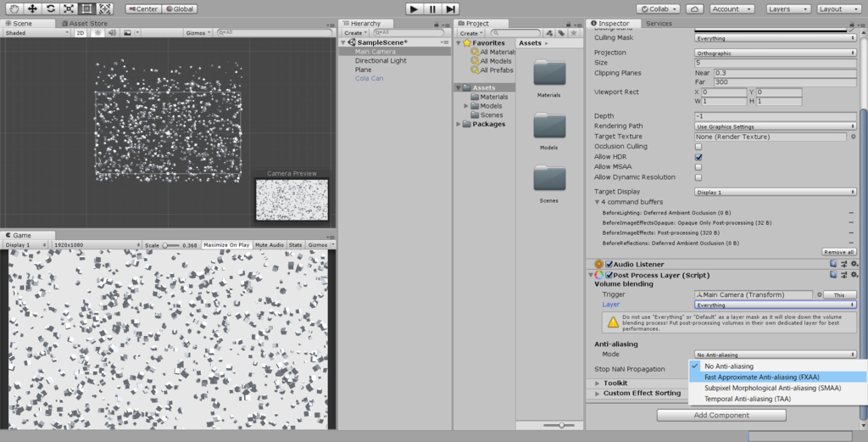Open Culling Mask dropdown

tap(775, 38)
